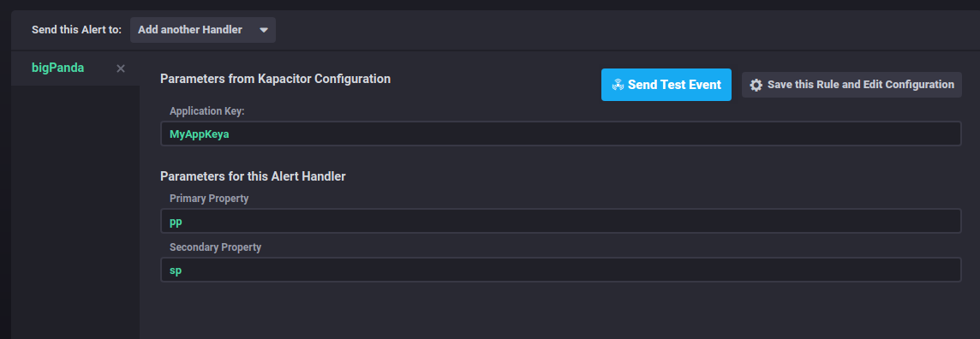This screenshot has height=339, width=980.
Task: Click the gear icon beside Save this Rule
Action: pyautogui.click(x=756, y=85)
